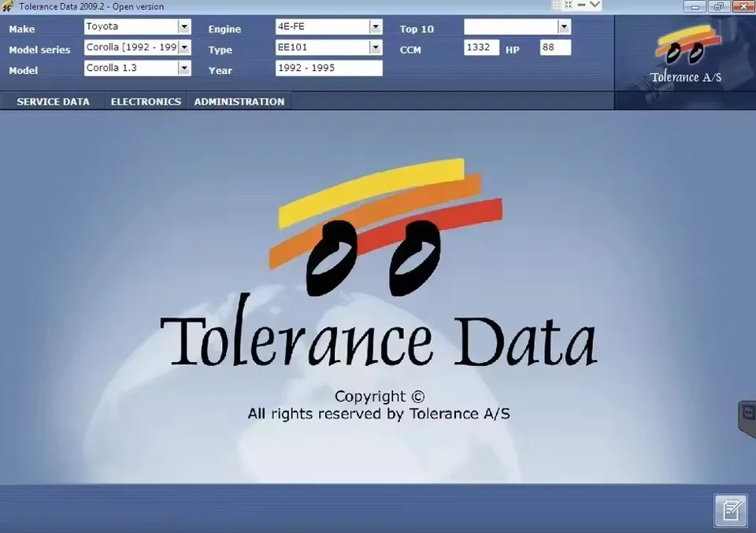The height and width of the screenshot is (533, 756).
Task: Click the CCM field showing 1332
Action: click(481, 47)
